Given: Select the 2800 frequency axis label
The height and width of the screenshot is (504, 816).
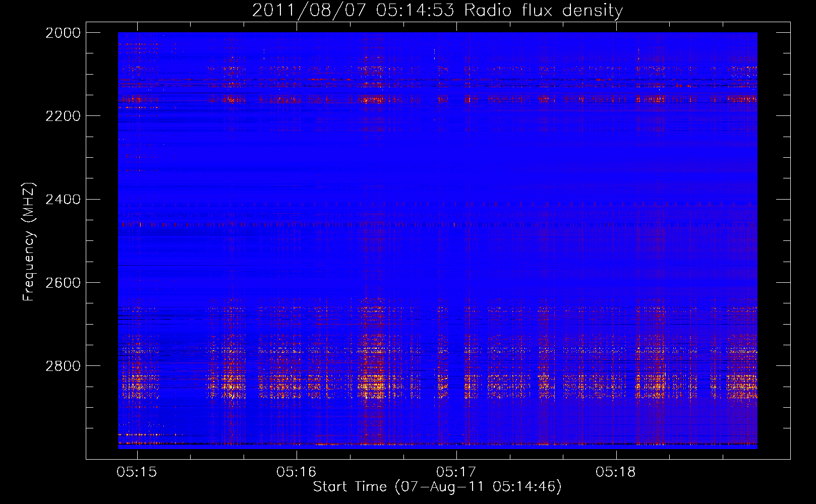Looking at the screenshot, I should click(x=63, y=366).
